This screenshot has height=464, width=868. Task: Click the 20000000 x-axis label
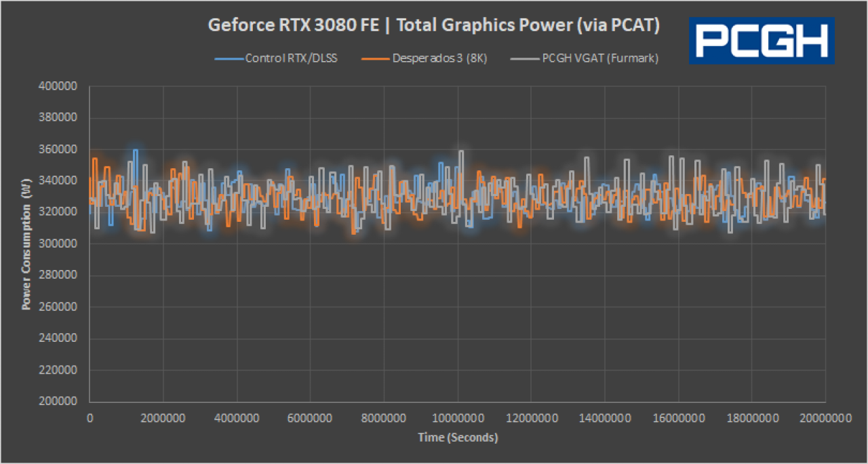825,420
